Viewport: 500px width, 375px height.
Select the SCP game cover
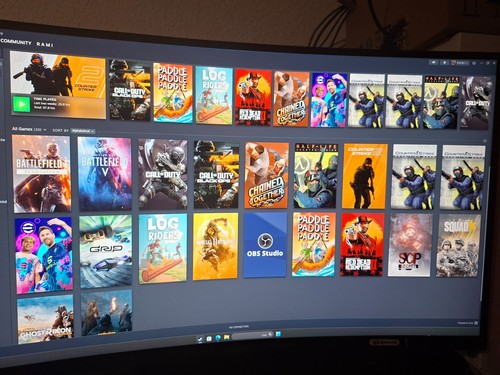click(410, 245)
